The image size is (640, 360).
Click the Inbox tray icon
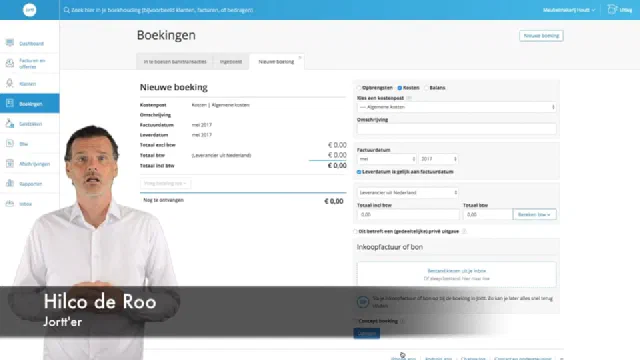(10, 203)
